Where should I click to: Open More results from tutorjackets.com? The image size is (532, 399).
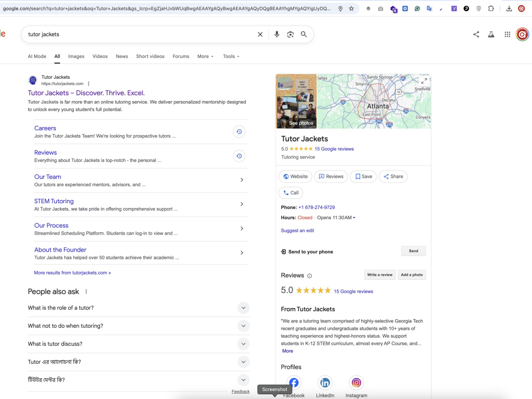pos(72,273)
